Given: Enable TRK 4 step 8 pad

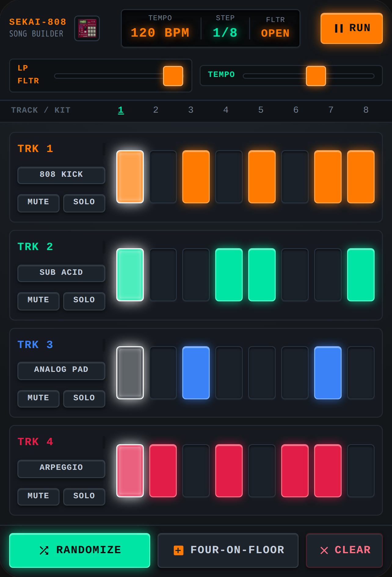Looking at the screenshot, I should tap(361, 471).
